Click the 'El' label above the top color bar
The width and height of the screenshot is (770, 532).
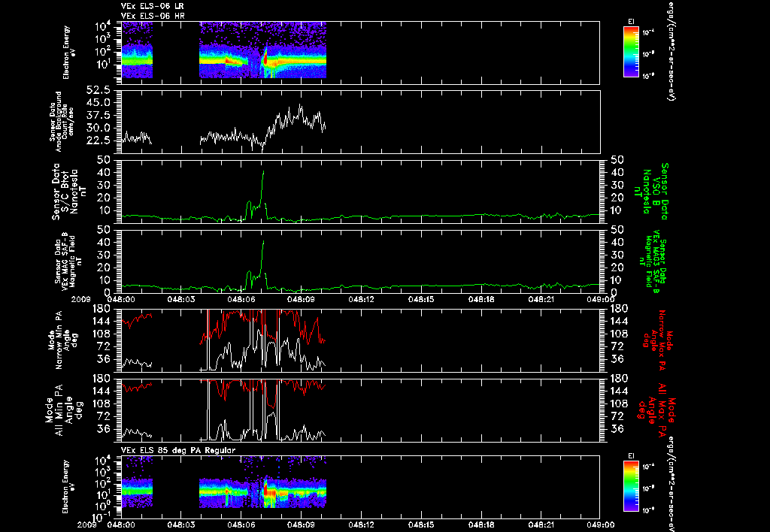631,22
